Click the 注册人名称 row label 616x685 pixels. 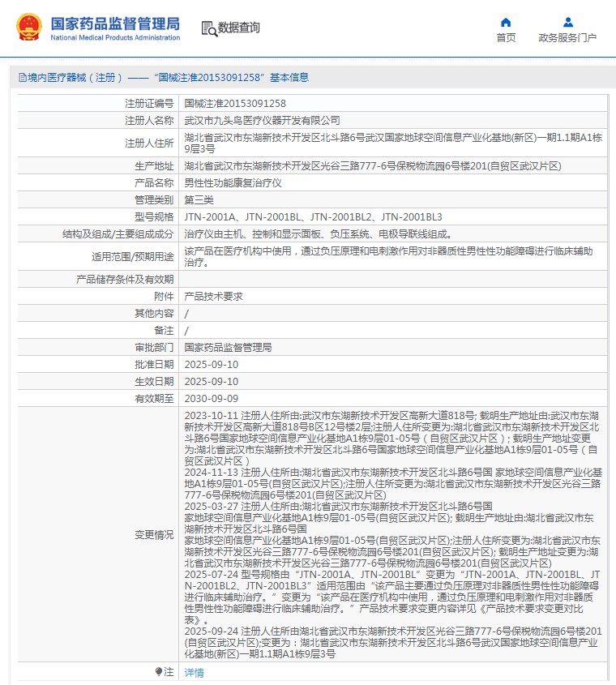point(149,121)
